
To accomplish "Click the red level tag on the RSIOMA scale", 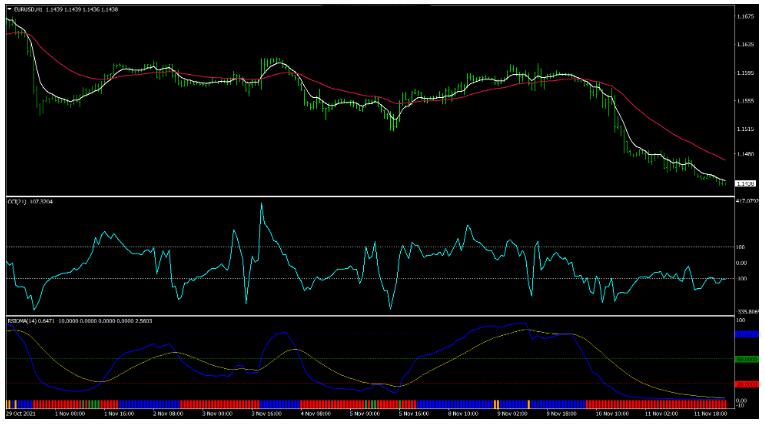I will click(x=747, y=385).
